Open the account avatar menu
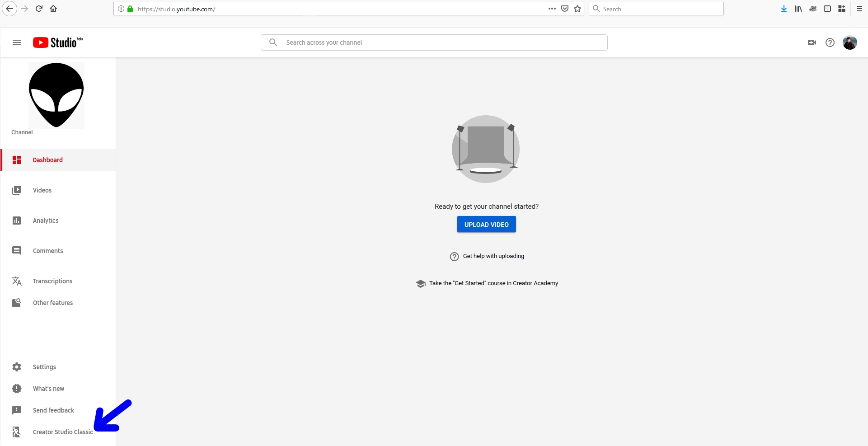The image size is (868, 446). coord(849,42)
